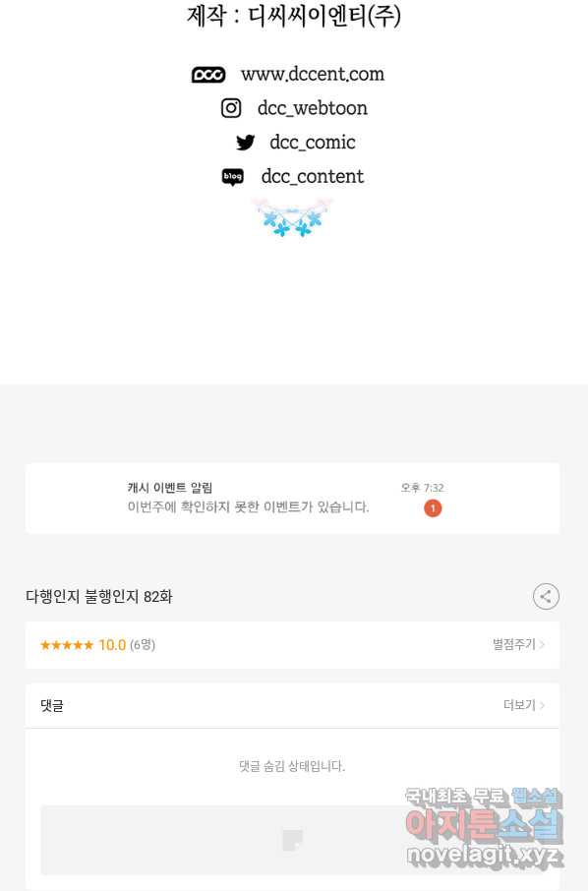Click the sticky note icon in comment box
Viewport: 588px width, 891px height.
point(293,840)
